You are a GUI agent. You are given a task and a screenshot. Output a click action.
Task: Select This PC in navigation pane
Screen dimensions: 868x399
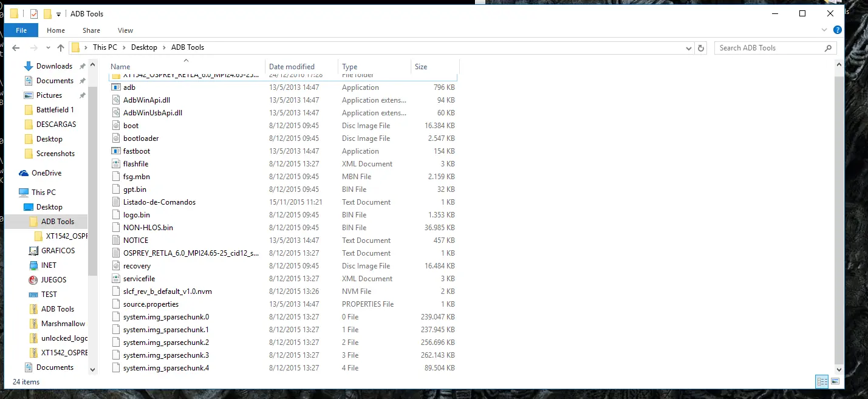coord(44,193)
